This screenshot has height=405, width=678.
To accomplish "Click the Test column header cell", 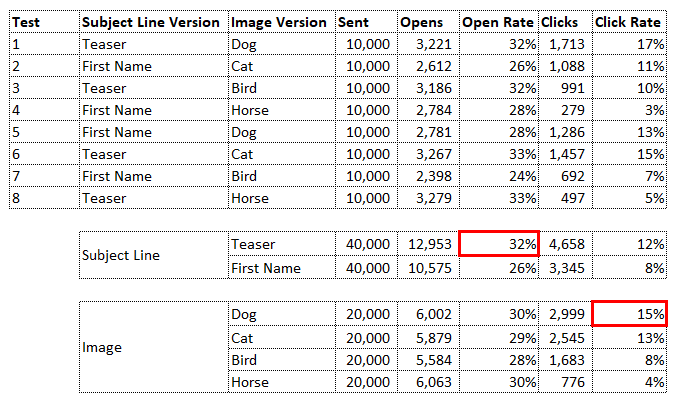I will (45, 22).
